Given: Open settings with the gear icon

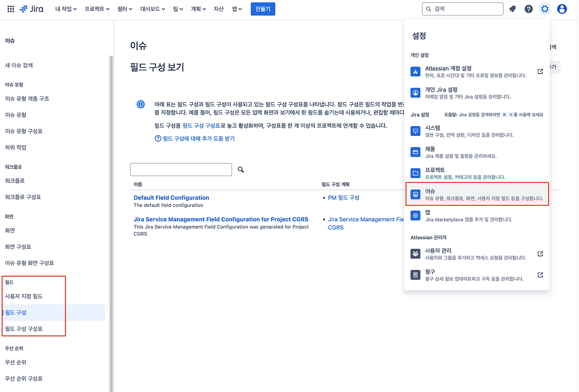Looking at the screenshot, I should 545,9.
